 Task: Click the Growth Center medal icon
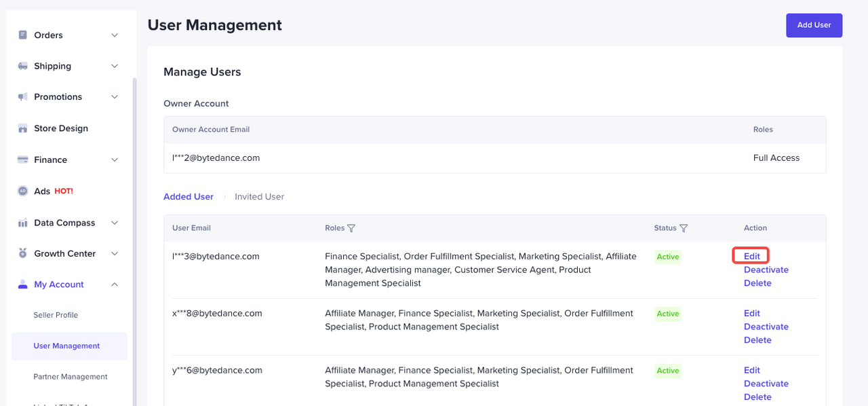pyautogui.click(x=23, y=254)
